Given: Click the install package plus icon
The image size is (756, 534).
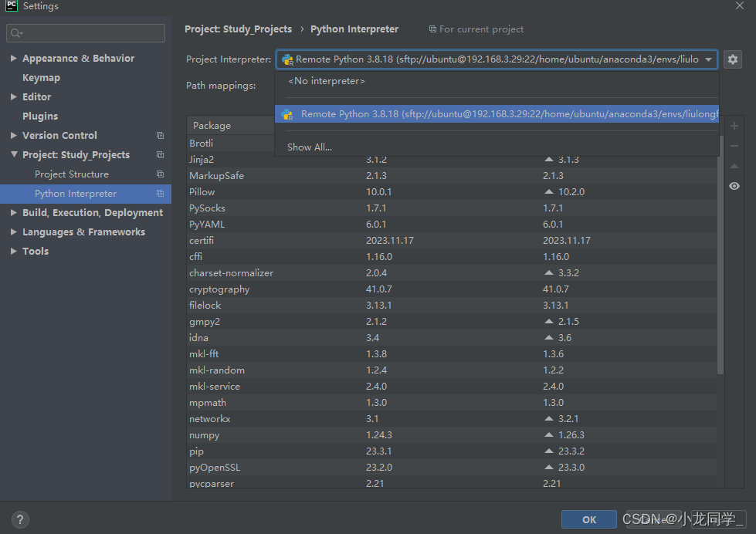Looking at the screenshot, I should tap(734, 126).
